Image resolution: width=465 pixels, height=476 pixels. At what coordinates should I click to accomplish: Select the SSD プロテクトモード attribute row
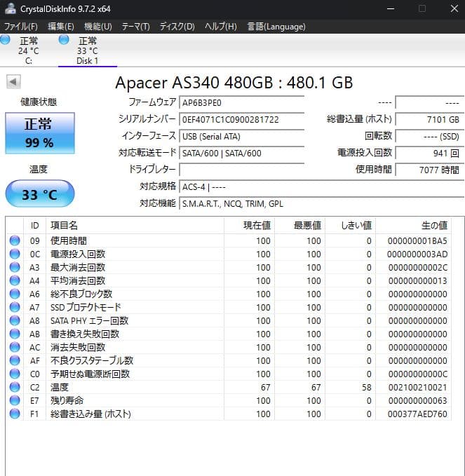(x=229, y=308)
